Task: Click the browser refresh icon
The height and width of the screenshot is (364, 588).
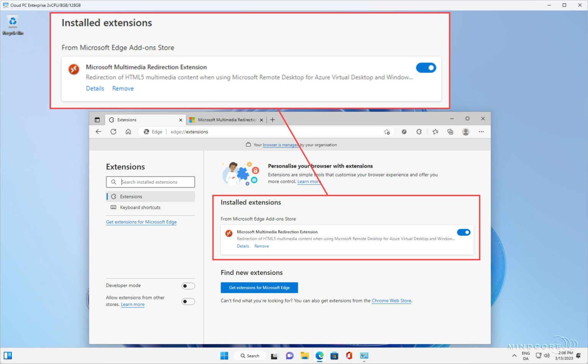Action: pyautogui.click(x=113, y=132)
